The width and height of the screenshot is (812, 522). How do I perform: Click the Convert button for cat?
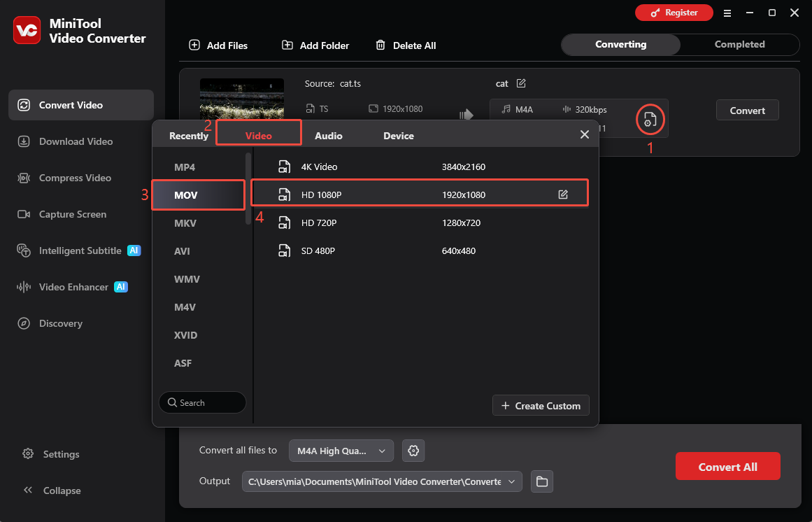[747, 111]
